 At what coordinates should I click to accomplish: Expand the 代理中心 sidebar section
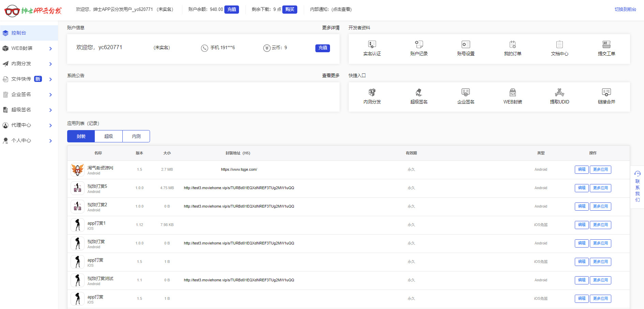pyautogui.click(x=27, y=125)
